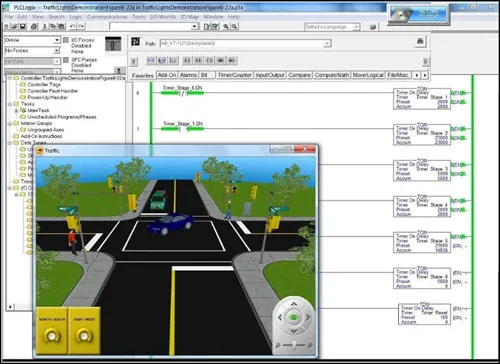Click the Print toolbar icon
Screen dimensions: 500x364
pyautogui.click(x=34, y=26)
